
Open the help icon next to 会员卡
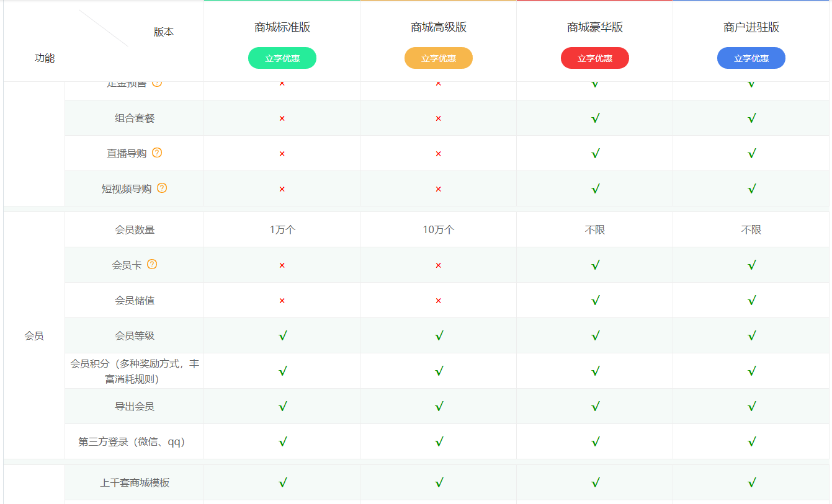click(x=152, y=264)
